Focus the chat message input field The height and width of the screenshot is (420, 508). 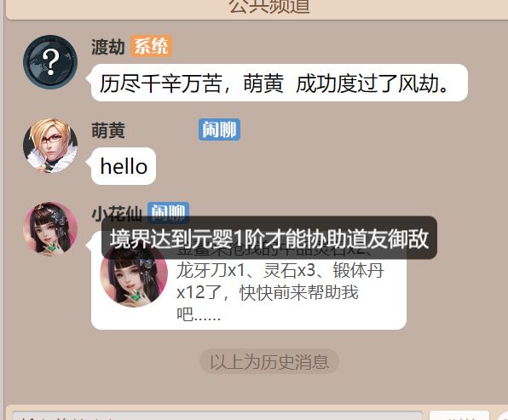217,416
